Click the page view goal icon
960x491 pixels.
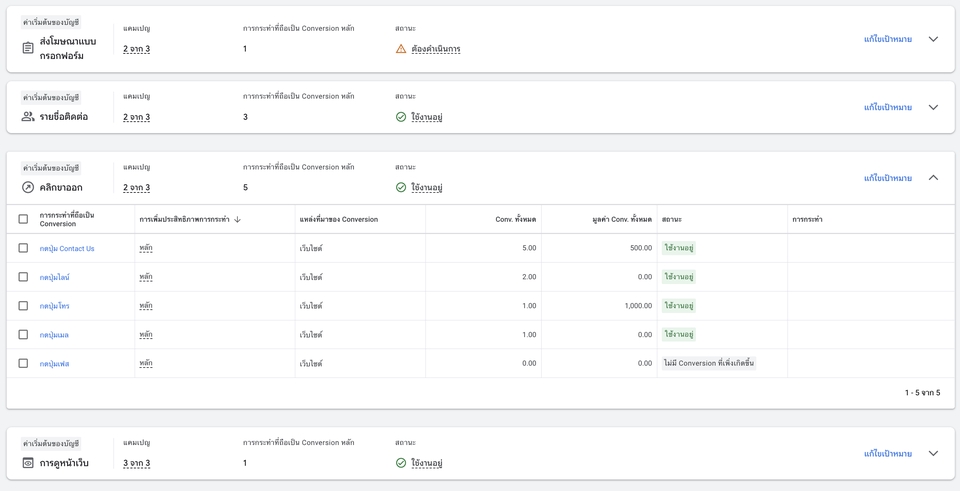click(28, 463)
